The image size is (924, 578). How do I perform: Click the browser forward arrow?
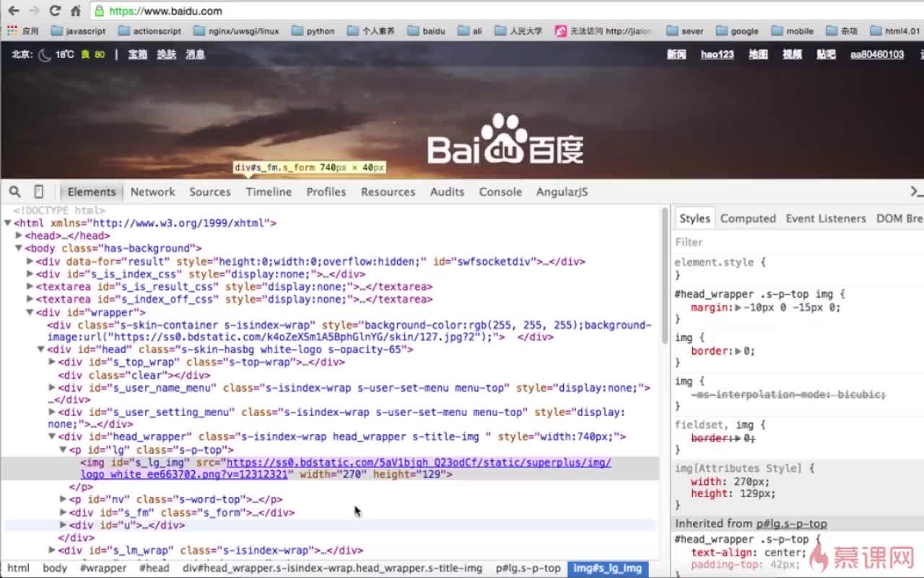(34, 11)
